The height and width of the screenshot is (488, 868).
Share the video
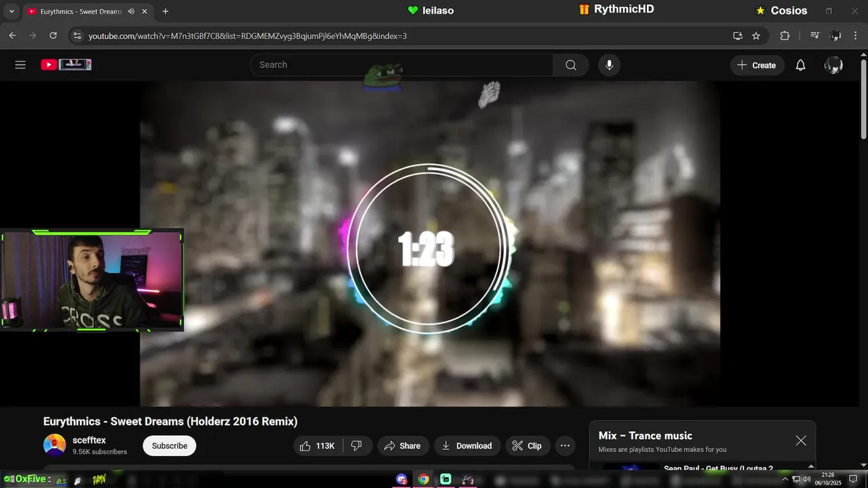403,446
